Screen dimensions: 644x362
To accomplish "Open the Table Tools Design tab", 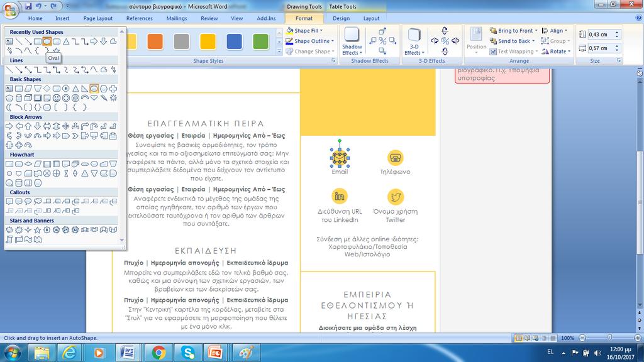I will (341, 18).
